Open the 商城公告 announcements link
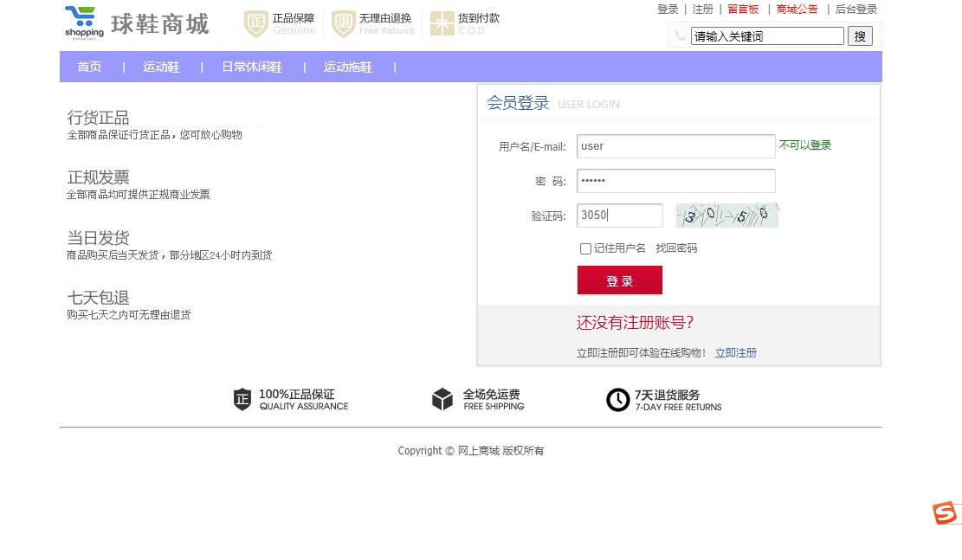Viewport: 962px width, 560px height. click(x=797, y=10)
